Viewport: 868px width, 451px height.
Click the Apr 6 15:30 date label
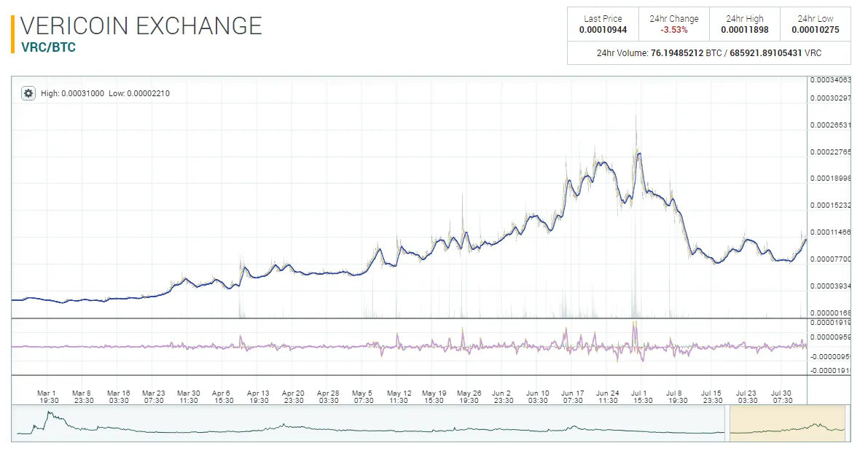point(223,397)
